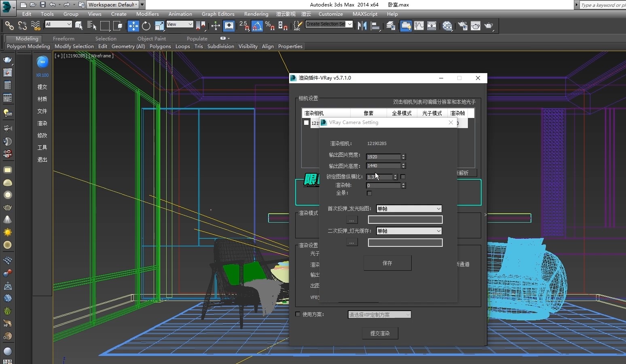The image size is (626, 364).
Task: Click the 保存 save button
Action: pos(387,263)
